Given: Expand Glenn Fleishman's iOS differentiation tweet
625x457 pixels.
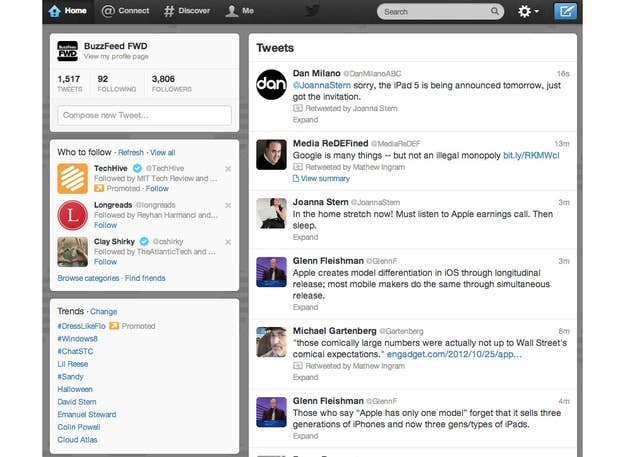Looking at the screenshot, I should 305,307.
